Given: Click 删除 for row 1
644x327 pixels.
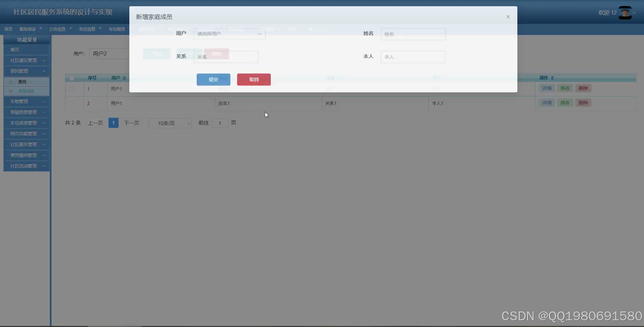Looking at the screenshot, I should point(583,88).
